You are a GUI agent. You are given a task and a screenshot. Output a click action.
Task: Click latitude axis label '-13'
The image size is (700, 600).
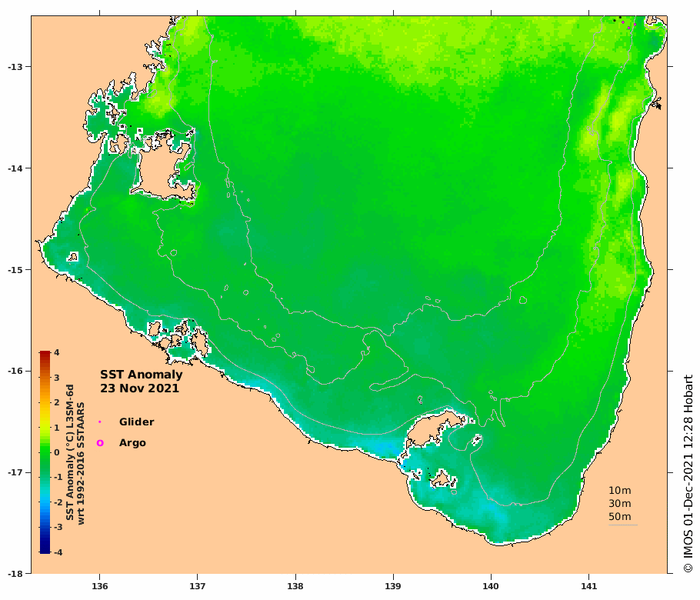pos(15,67)
